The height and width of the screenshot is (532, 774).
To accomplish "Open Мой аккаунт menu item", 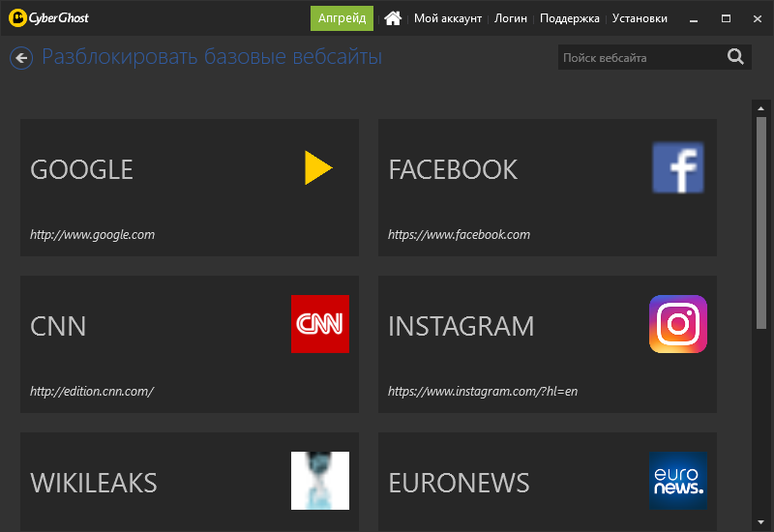I will [448, 18].
